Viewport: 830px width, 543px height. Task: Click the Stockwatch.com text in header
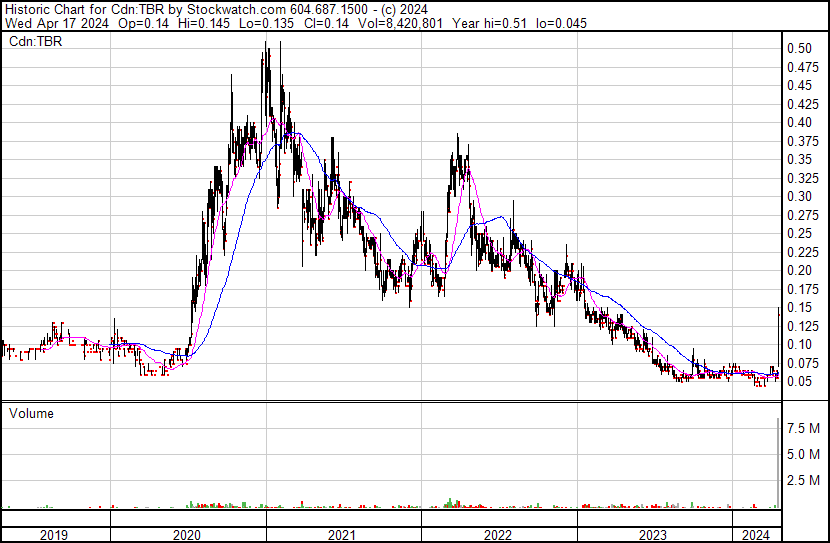click(236, 9)
